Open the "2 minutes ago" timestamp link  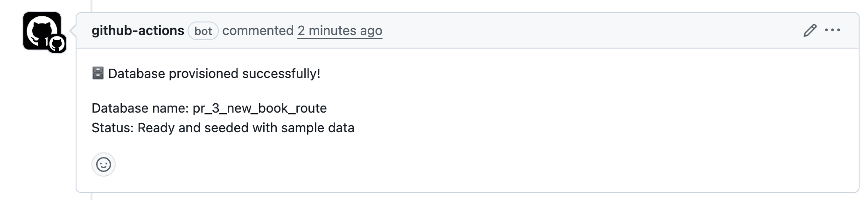tap(340, 31)
